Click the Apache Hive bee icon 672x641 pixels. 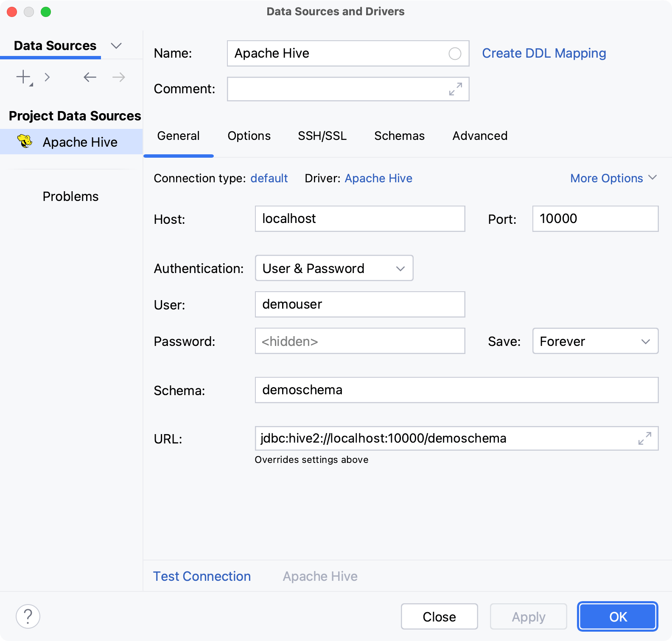25,142
